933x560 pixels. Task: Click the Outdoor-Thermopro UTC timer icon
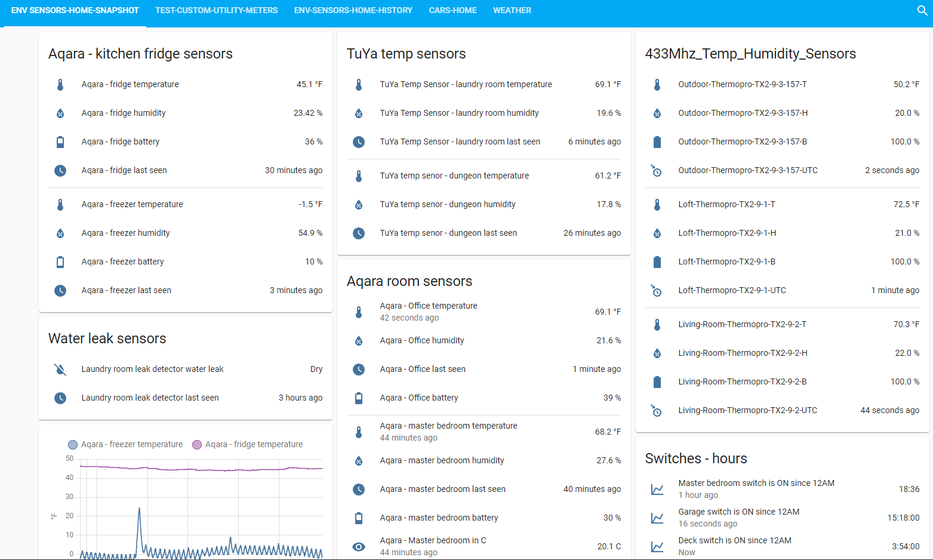[657, 171]
